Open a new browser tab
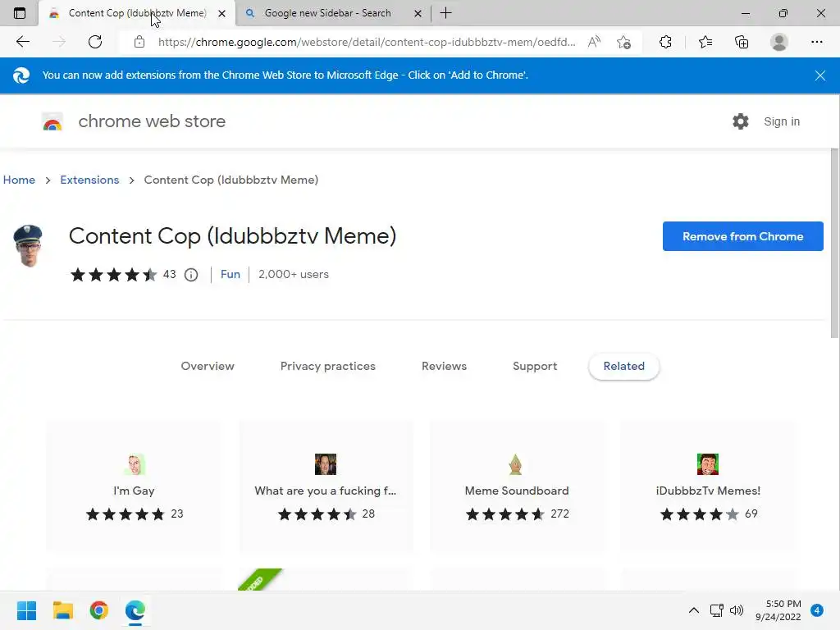The width and height of the screenshot is (840, 630). 445,13
